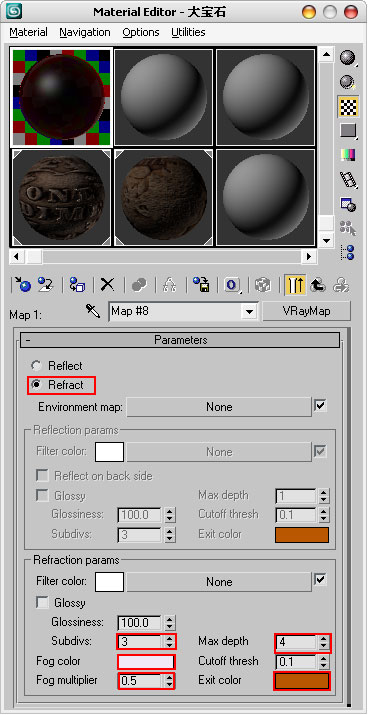Open the Material Editor Options icon
Viewport: 368px width, 715px height.
[348, 204]
